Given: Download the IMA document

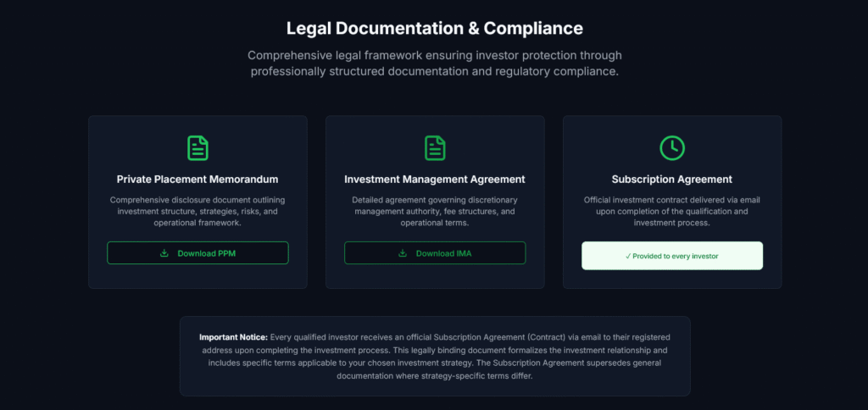Looking at the screenshot, I should point(435,253).
